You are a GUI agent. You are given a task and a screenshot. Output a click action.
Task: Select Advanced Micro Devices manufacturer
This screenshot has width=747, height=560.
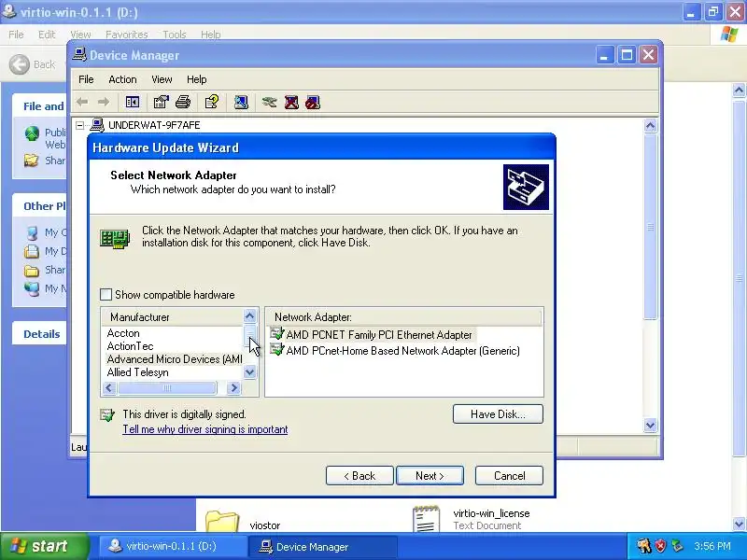(x=175, y=359)
